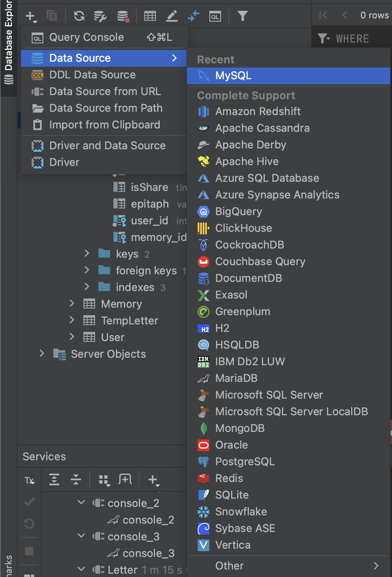The height and width of the screenshot is (577, 392).
Task: Select Microsoft SQL Server LocalDB
Action: click(289, 411)
